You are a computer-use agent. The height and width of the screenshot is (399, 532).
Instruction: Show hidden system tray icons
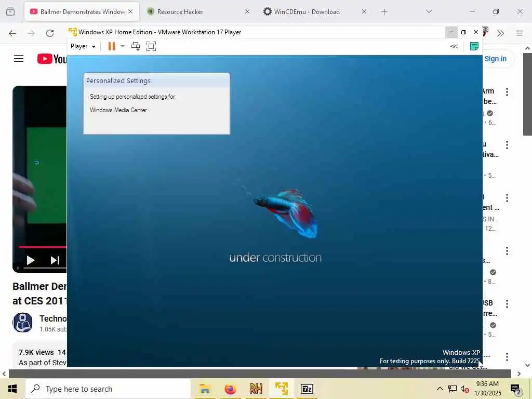tap(440, 389)
